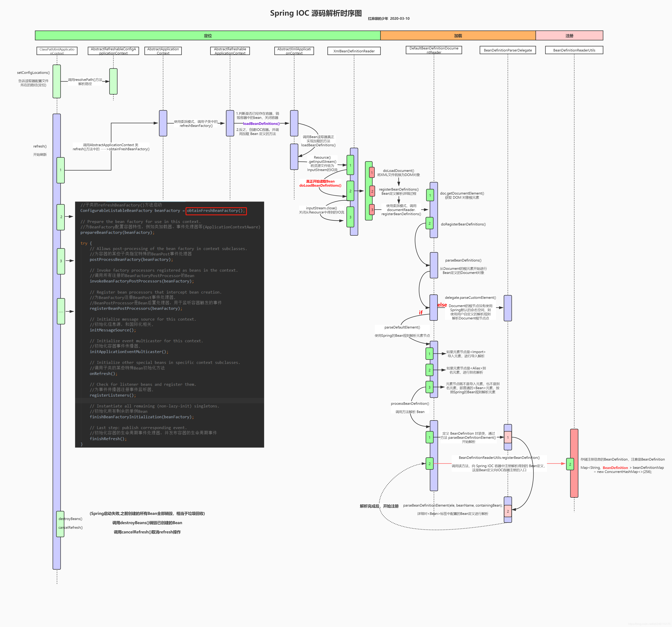The image size is (672, 627).
Task: Click the "如果元素节点是<Alias>别名元素" description
Action: click(x=466, y=370)
